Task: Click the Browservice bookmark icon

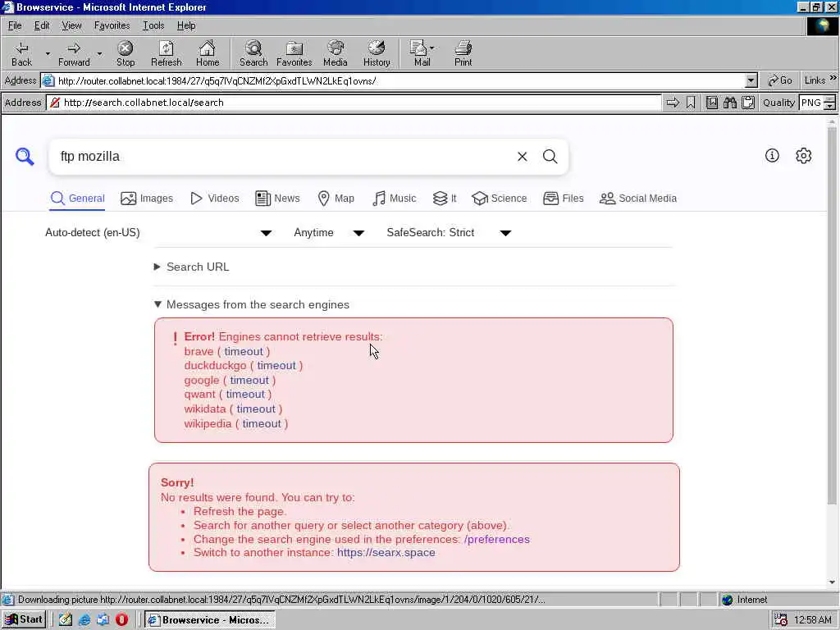Action: [691, 103]
